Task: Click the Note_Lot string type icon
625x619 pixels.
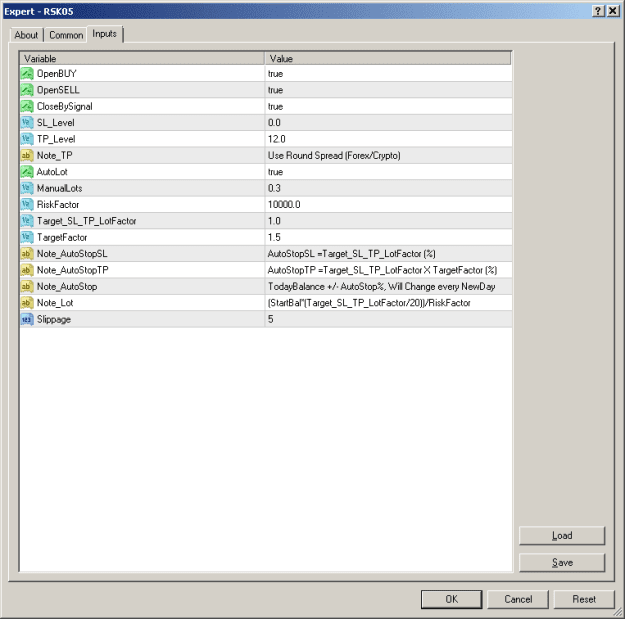Action: pyautogui.click(x=27, y=303)
